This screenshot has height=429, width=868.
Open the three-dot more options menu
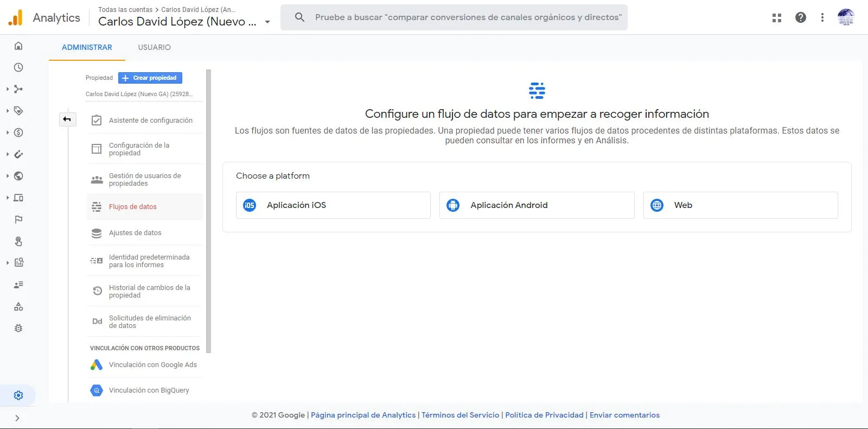(822, 17)
